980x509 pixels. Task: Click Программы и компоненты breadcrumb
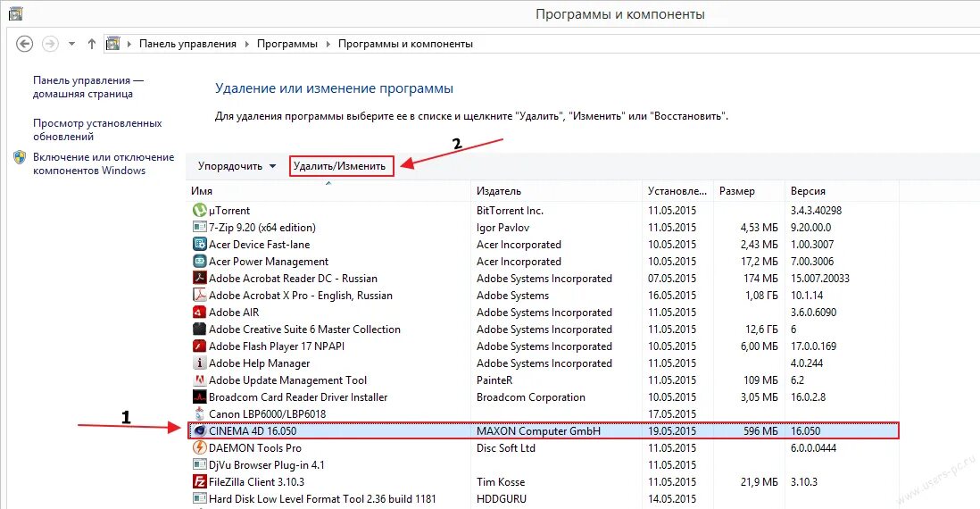point(405,44)
